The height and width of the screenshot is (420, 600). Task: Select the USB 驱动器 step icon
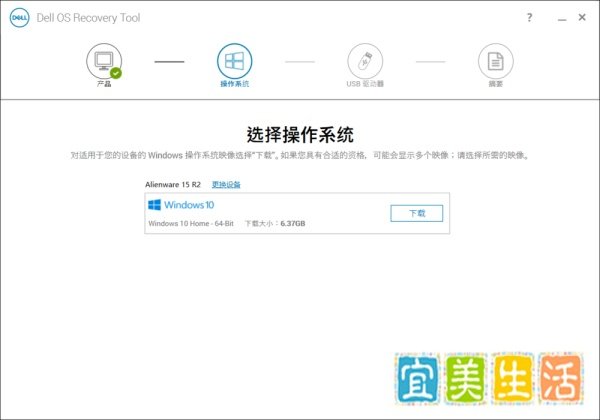(x=365, y=61)
